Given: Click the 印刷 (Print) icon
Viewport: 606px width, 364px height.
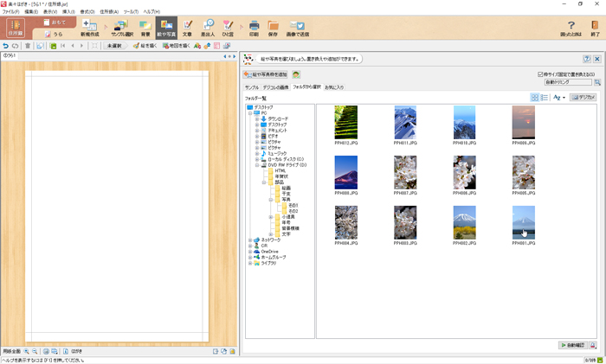Looking at the screenshot, I should coord(254,27).
